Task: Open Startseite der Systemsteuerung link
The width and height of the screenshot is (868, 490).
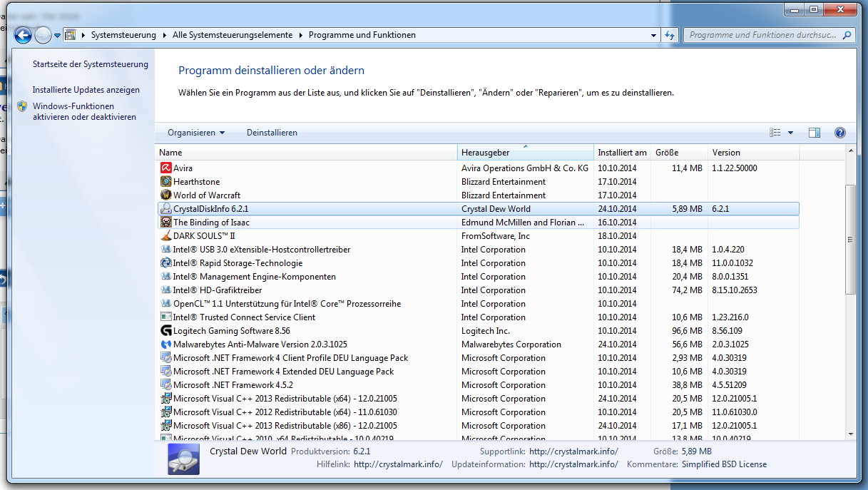Action: click(91, 64)
